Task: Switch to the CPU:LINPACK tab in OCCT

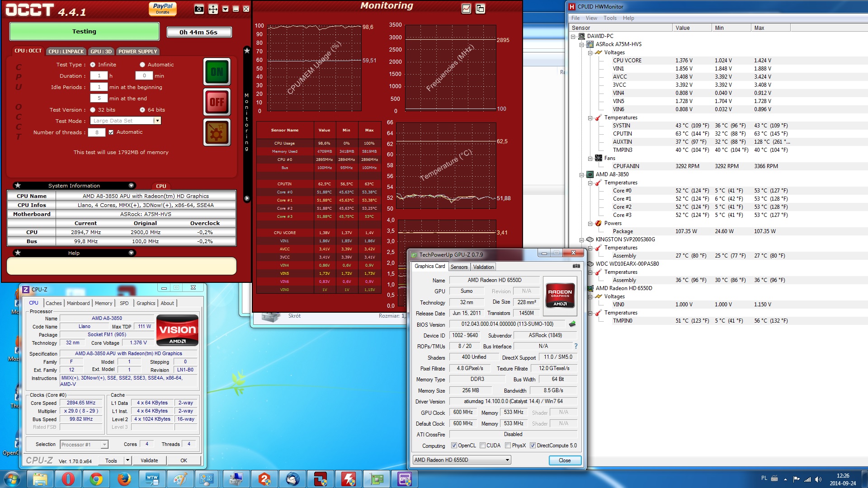Action: 65,51
